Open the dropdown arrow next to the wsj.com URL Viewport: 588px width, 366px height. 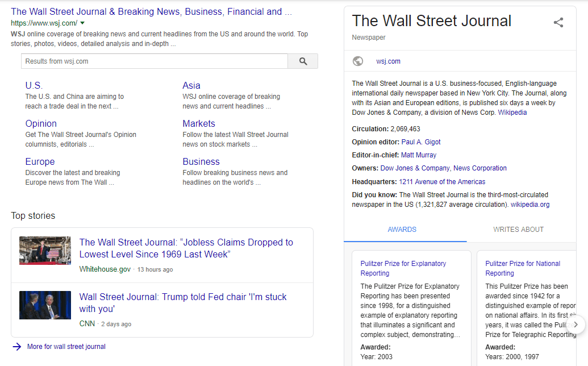[82, 23]
